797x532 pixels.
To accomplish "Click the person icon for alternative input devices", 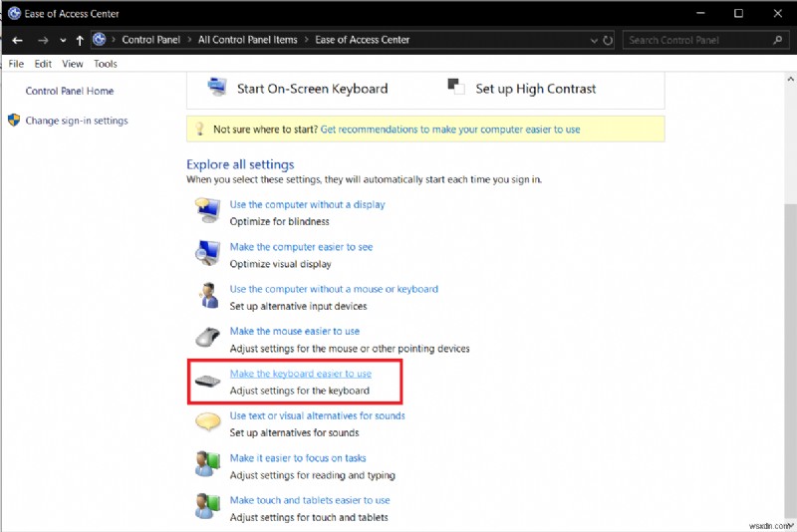I will click(208, 295).
